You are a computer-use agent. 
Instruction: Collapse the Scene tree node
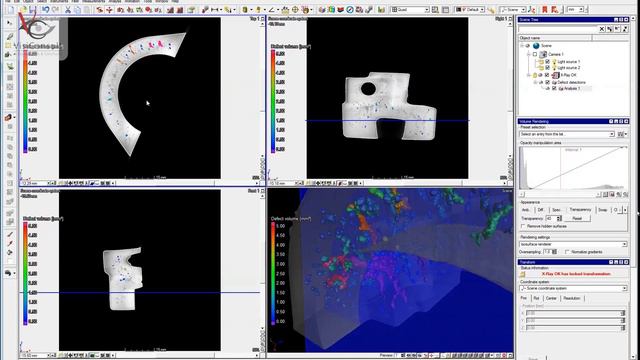coord(522,46)
